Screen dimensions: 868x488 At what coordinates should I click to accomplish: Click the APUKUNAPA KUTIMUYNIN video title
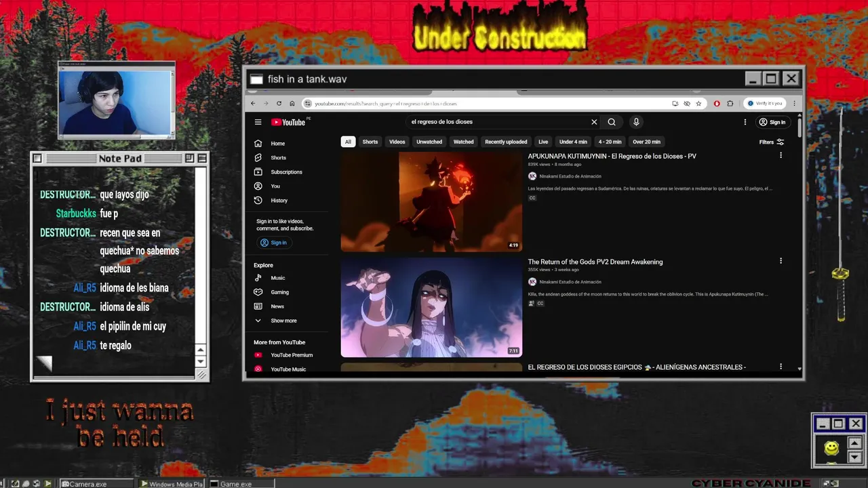[x=612, y=157]
